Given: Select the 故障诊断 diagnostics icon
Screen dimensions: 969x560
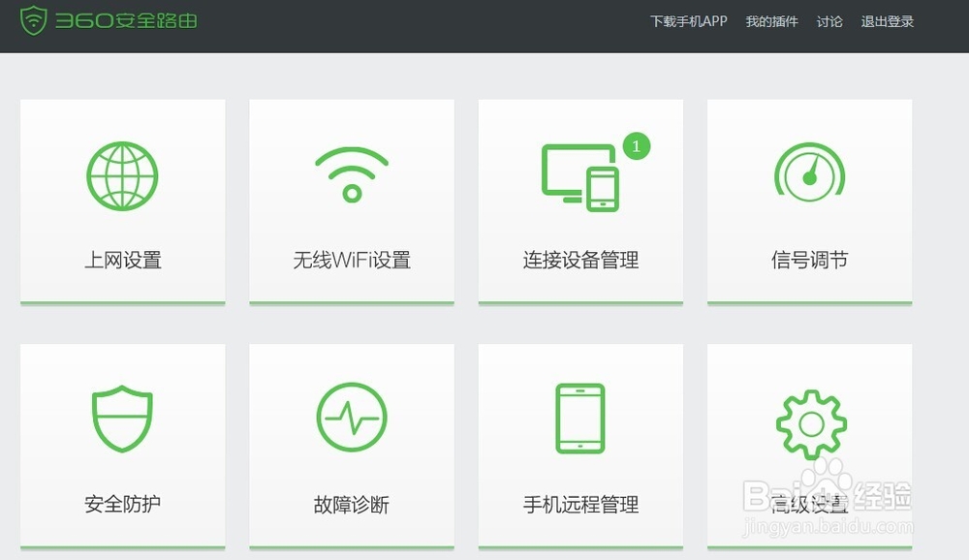Looking at the screenshot, I should (x=351, y=419).
